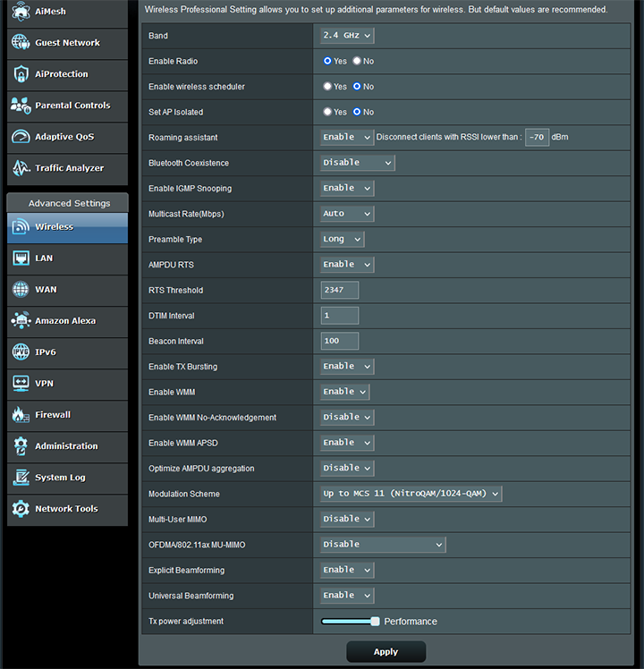Click the Guest Network globe icon
644x669 pixels.
tap(21, 43)
